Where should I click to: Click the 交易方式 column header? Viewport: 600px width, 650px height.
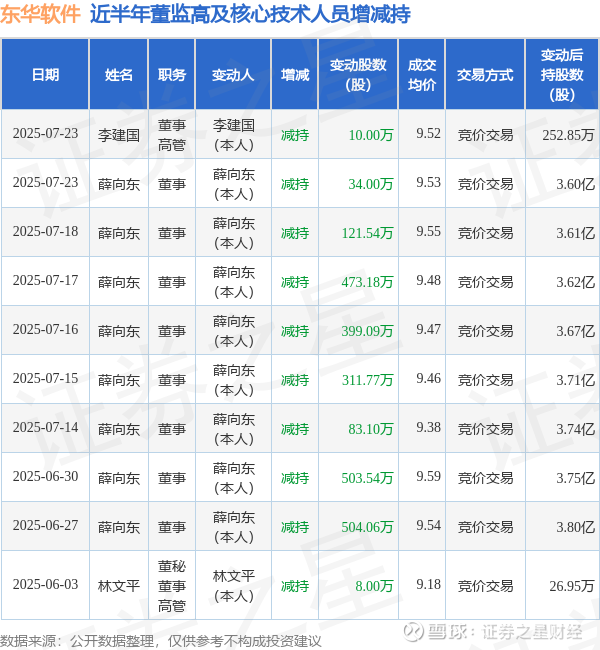click(x=485, y=75)
